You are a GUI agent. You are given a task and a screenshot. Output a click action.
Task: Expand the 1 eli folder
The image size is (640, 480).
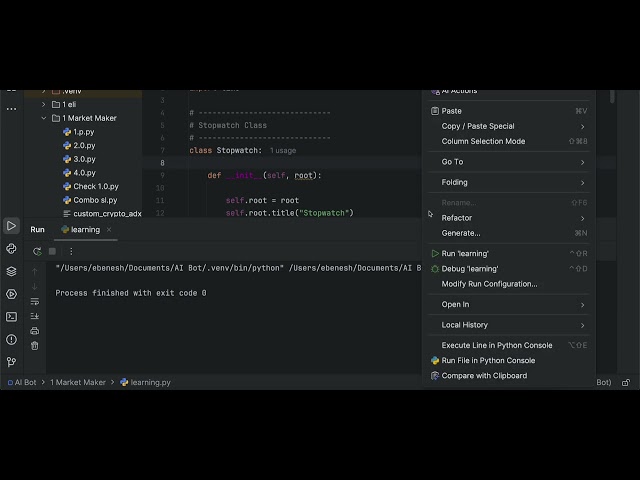tap(44, 104)
